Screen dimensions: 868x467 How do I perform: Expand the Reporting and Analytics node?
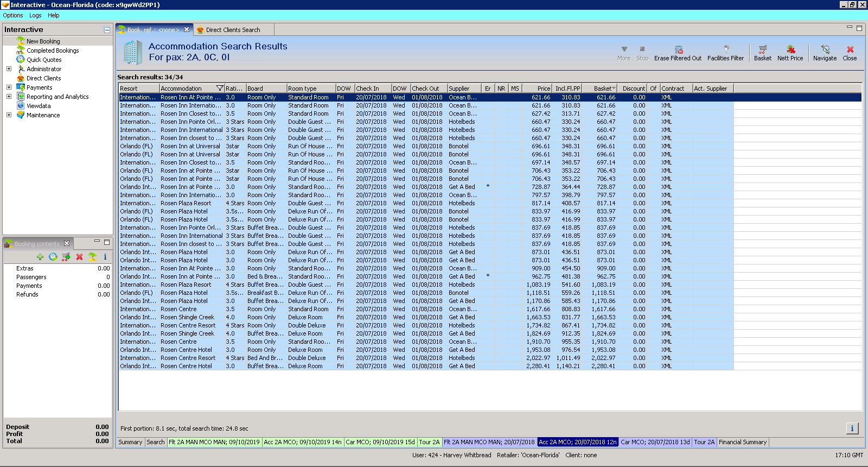coord(9,97)
